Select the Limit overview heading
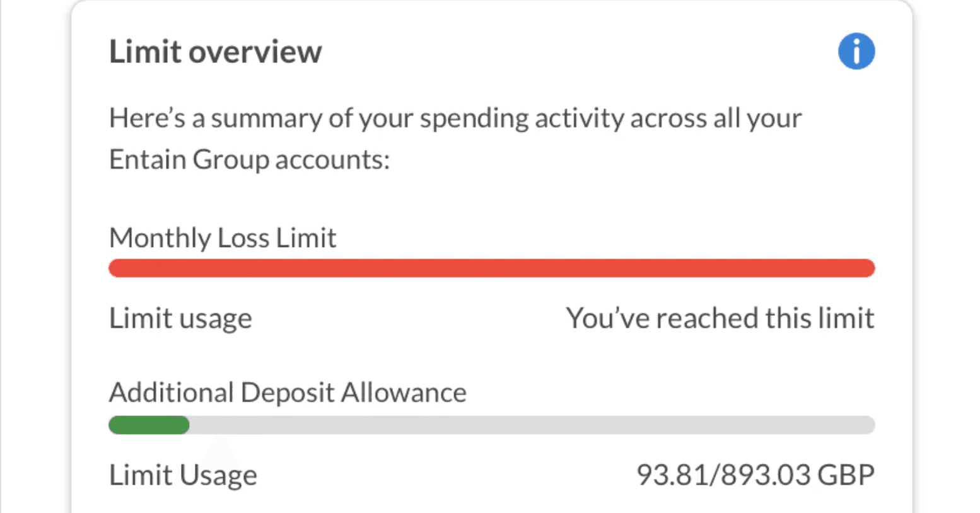980x513 pixels. point(215,51)
